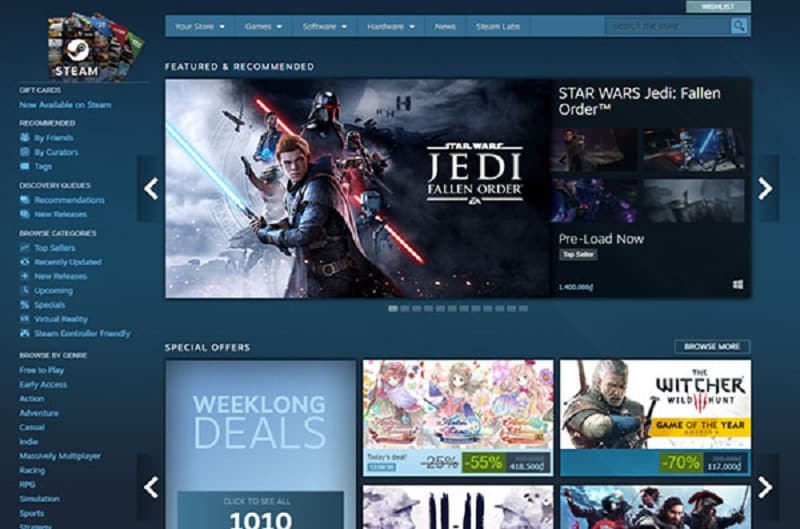Browse the Racing genre
Screen dimensions: 800x529
coord(32,470)
